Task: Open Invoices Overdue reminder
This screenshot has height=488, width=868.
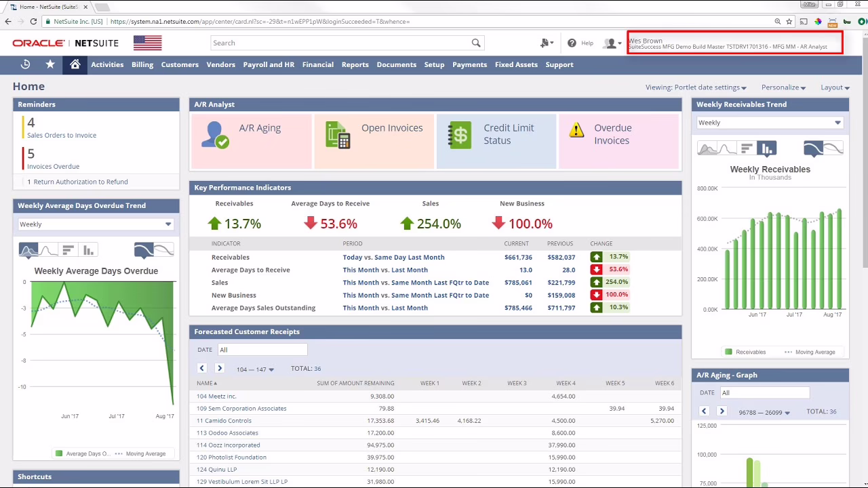Action: [x=53, y=166]
